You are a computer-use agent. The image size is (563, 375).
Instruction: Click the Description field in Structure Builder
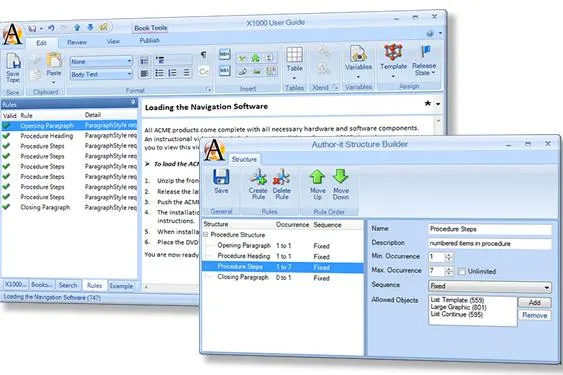tap(490, 244)
